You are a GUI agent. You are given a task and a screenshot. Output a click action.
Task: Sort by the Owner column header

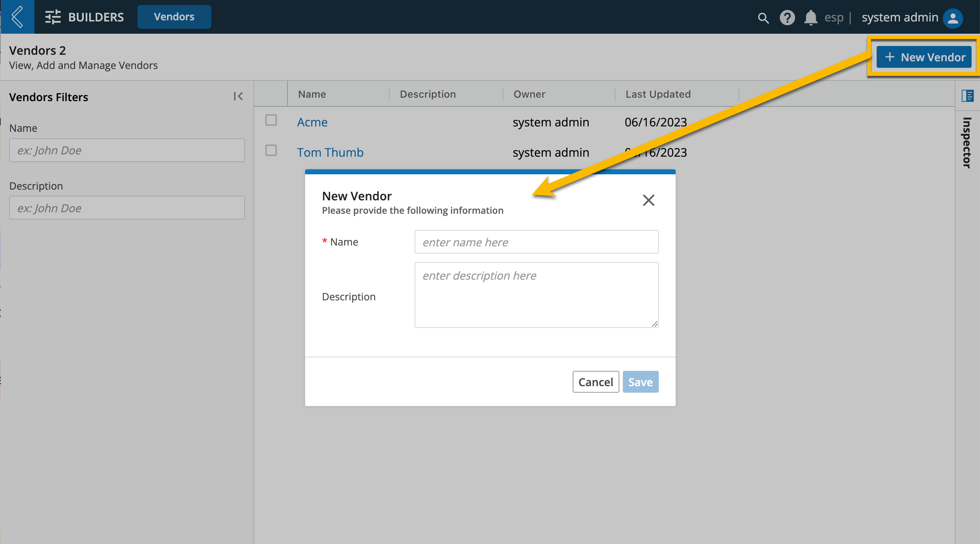point(529,94)
